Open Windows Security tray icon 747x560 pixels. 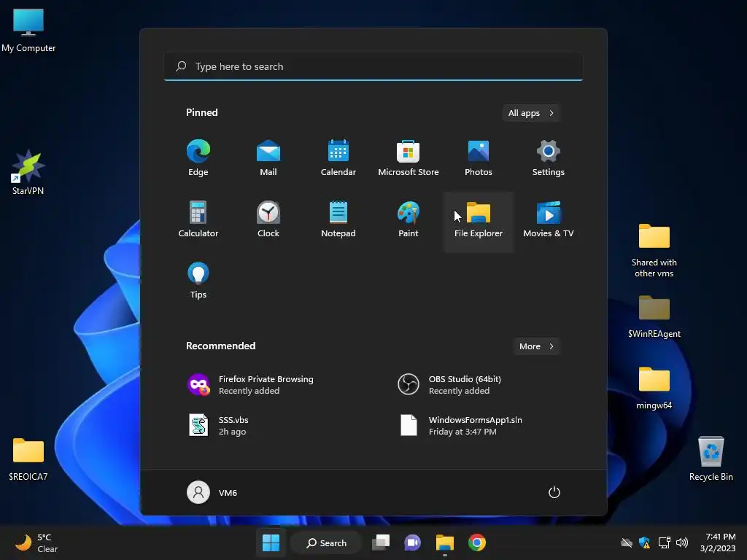[x=645, y=542]
